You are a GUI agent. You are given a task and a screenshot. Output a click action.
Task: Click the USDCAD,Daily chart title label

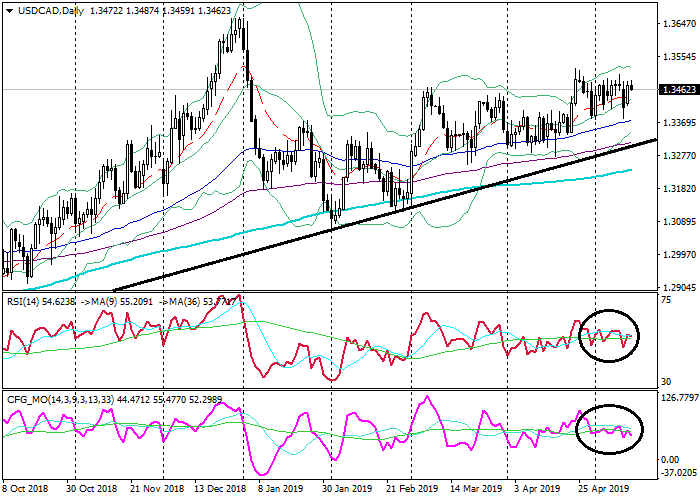click(x=46, y=9)
